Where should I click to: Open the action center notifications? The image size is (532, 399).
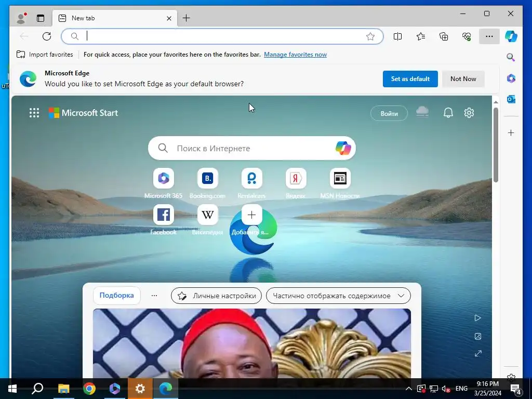tap(516, 389)
